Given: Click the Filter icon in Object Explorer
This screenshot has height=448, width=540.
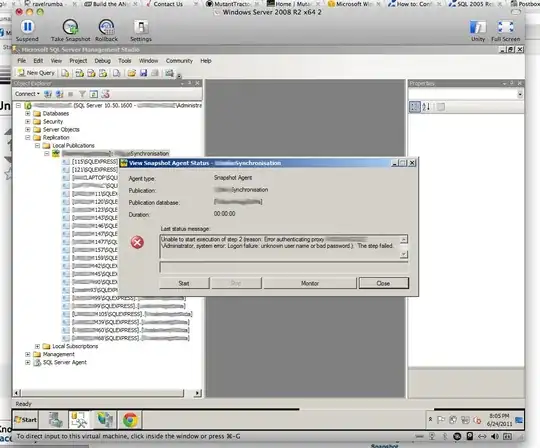Looking at the screenshot, I should coord(82,94).
